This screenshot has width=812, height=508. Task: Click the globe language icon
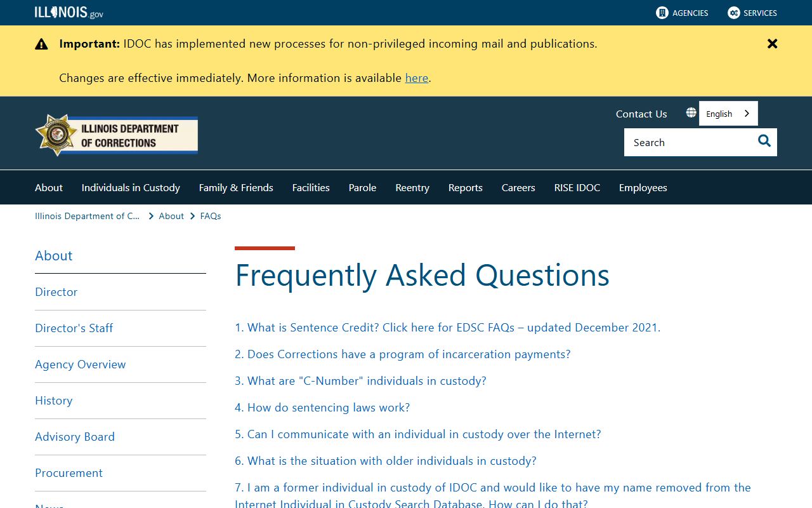(x=691, y=113)
